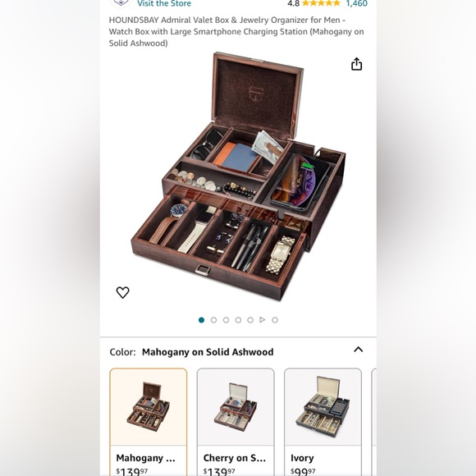Open the 1,460 ratings link
Screen dimensions: 476x476
(x=357, y=3)
